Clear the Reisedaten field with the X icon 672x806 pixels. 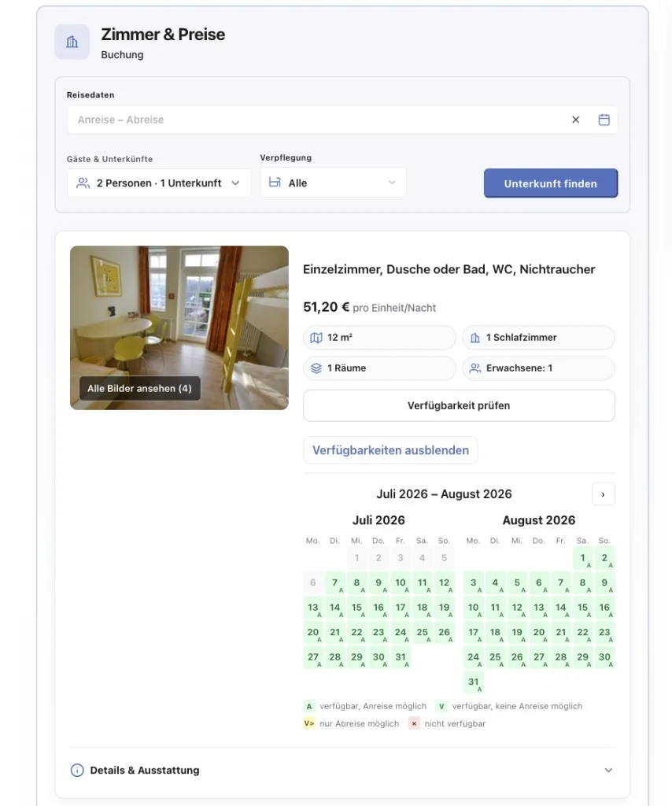pyautogui.click(x=575, y=120)
